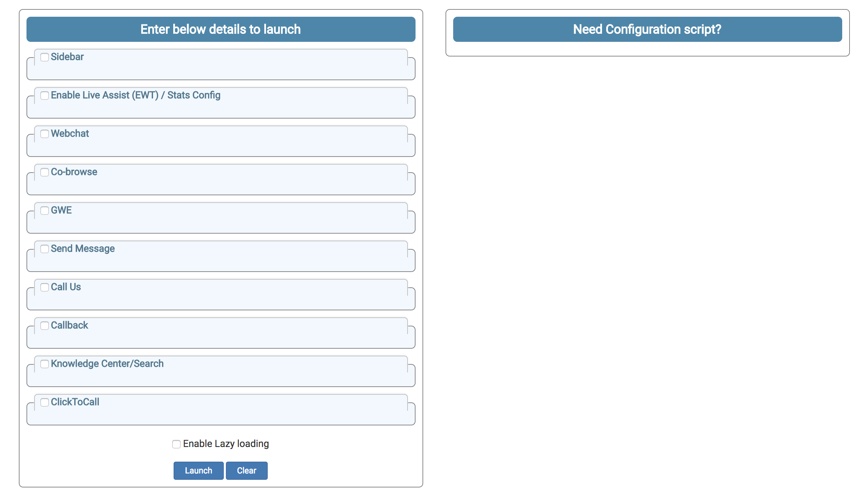
Task: Toggle the Co-browse checkbox
Action: [45, 172]
